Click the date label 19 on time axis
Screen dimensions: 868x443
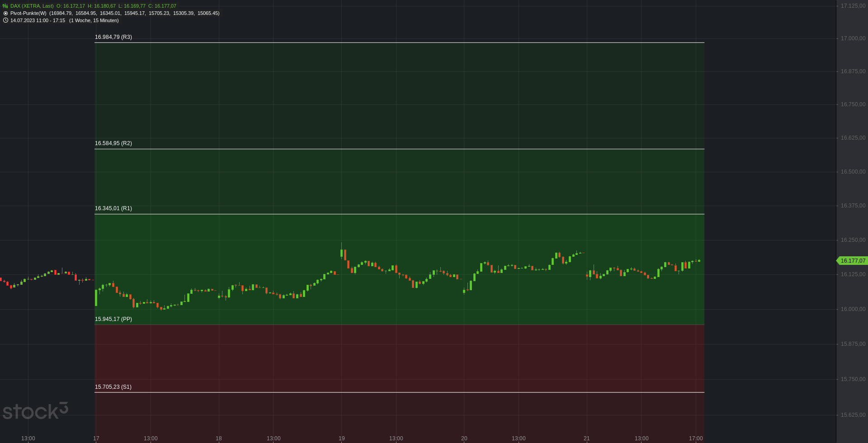click(x=342, y=438)
